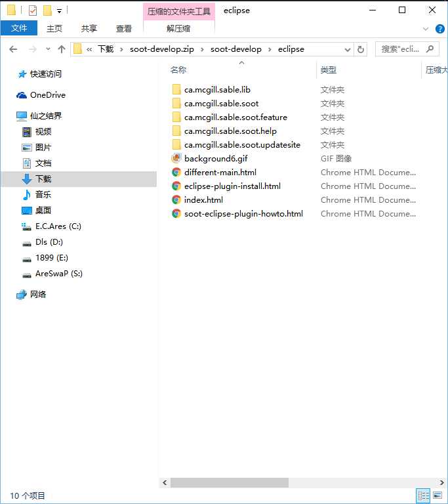Click folder icon of ca.mcgill.sable.soot.help
The width and height of the screenshot is (448, 504).
pyautogui.click(x=176, y=131)
